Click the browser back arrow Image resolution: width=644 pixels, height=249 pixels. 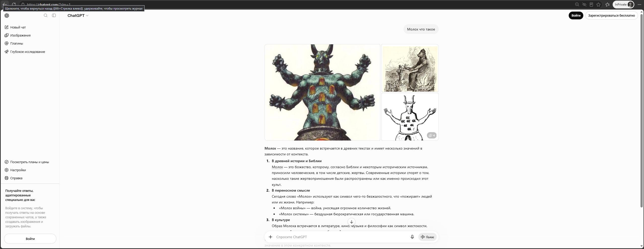[5, 4]
